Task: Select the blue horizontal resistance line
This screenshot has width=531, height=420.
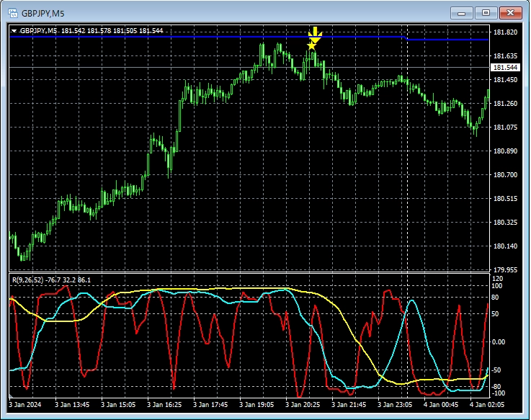Action: tap(180, 36)
